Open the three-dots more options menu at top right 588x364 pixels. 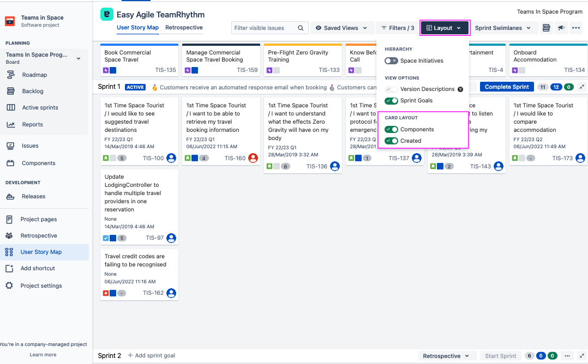tap(576, 28)
